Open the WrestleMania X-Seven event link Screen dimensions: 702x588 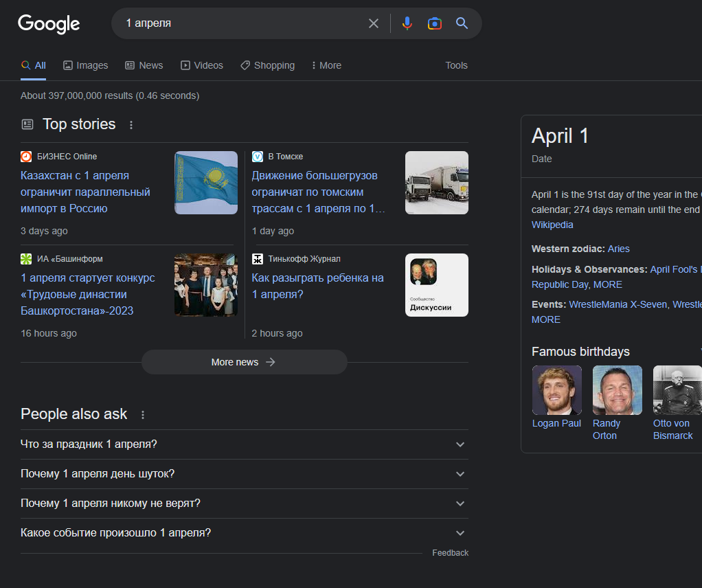coord(619,304)
